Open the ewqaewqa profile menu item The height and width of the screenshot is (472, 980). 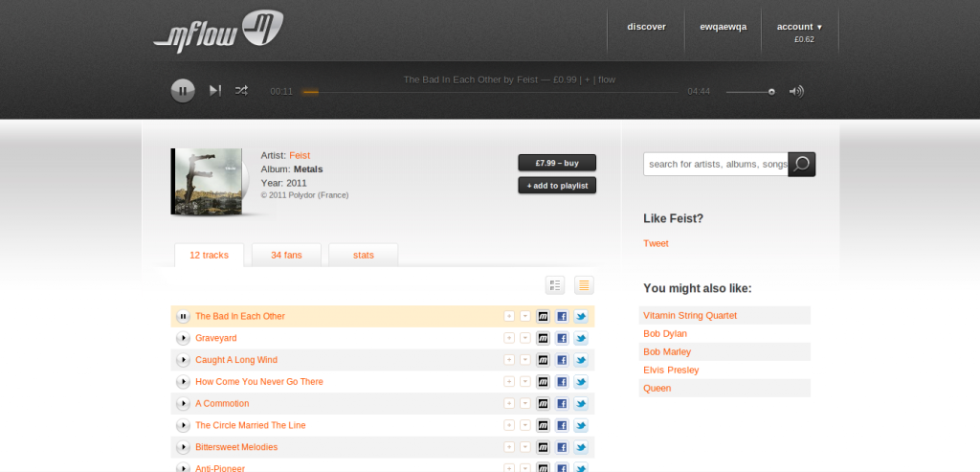724,27
